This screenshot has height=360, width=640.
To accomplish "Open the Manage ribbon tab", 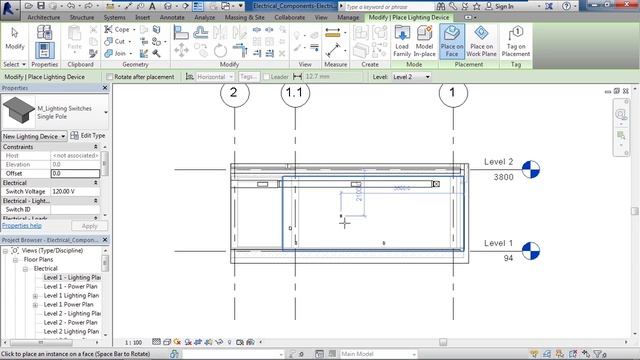I will tap(348, 18).
